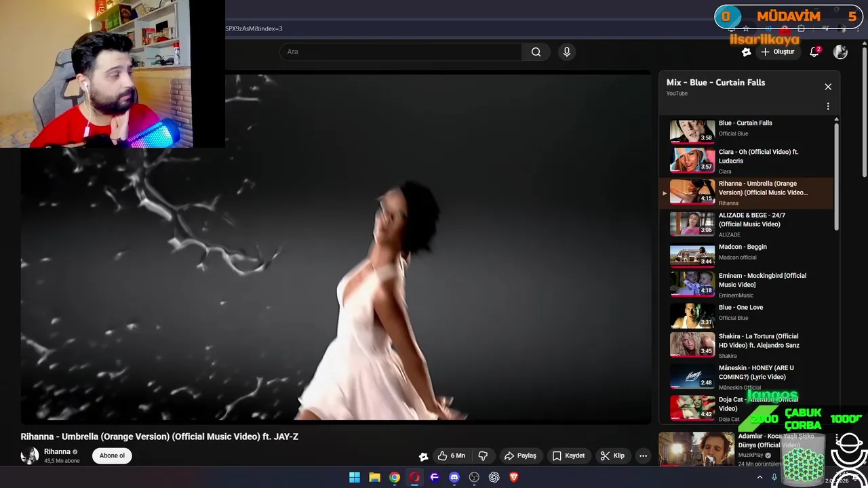Play Shakira - La Tortura from playlist
The image size is (868, 488).
click(x=746, y=345)
